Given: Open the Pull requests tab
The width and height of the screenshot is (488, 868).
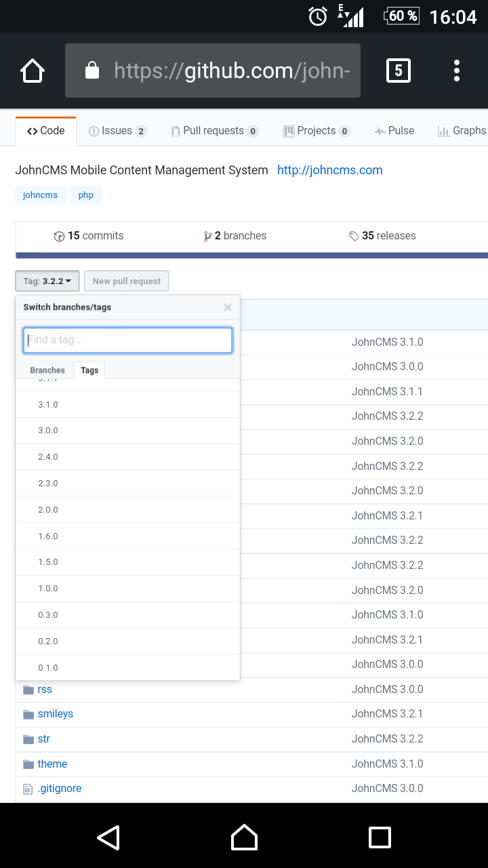Looking at the screenshot, I should click(x=213, y=131).
